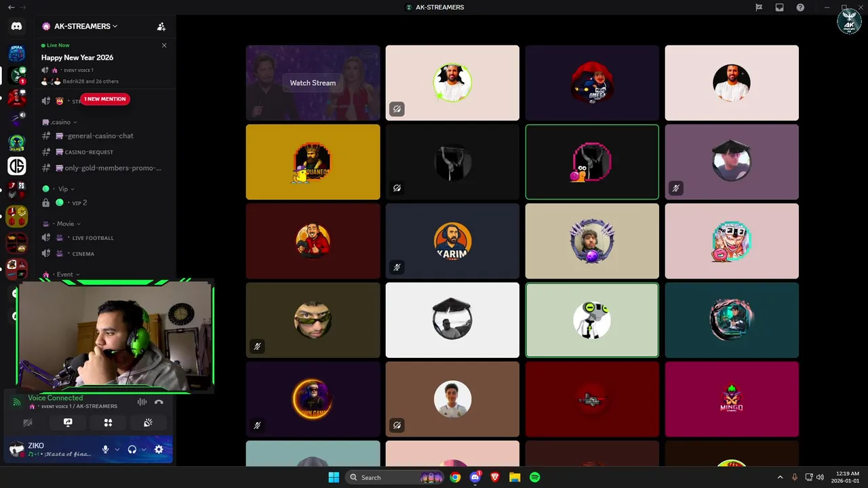Viewport: 868px width, 488px height.
Task: Jump to the 1 New Mention pill
Action: 104,99
